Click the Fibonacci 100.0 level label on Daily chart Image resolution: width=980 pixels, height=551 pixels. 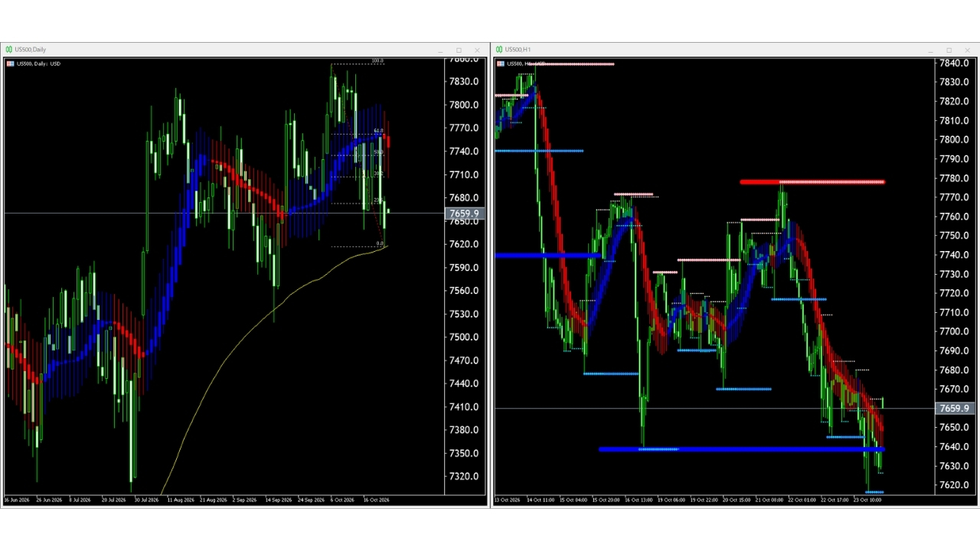pos(377,60)
